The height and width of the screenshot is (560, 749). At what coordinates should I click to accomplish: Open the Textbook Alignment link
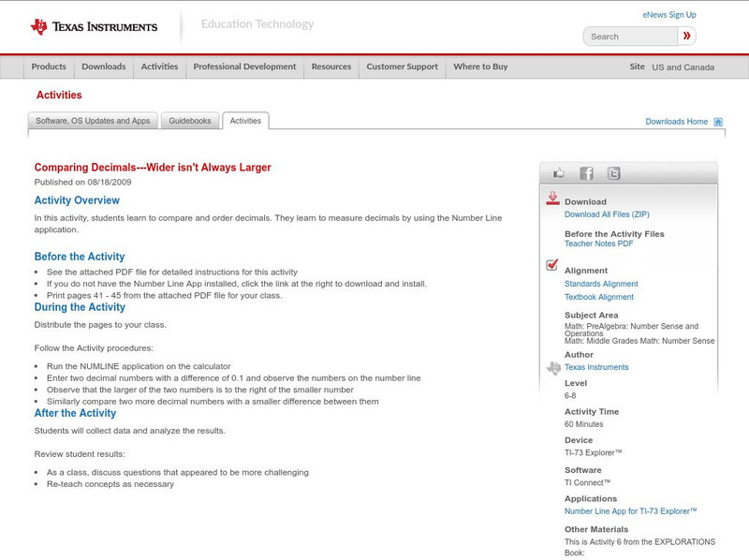(599, 297)
